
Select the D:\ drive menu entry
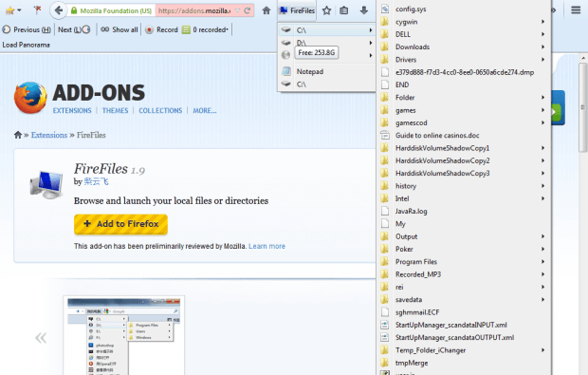pos(327,43)
